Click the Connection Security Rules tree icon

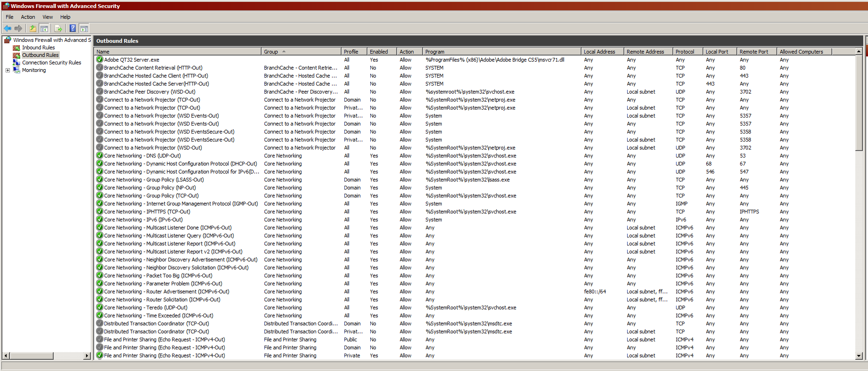pyautogui.click(x=16, y=63)
